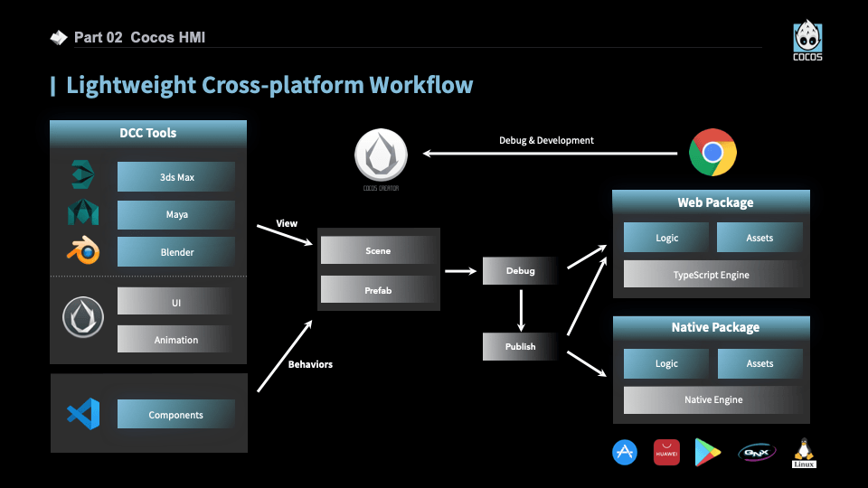Click Assets in Web Package
The width and height of the screenshot is (868, 488).
(759, 238)
